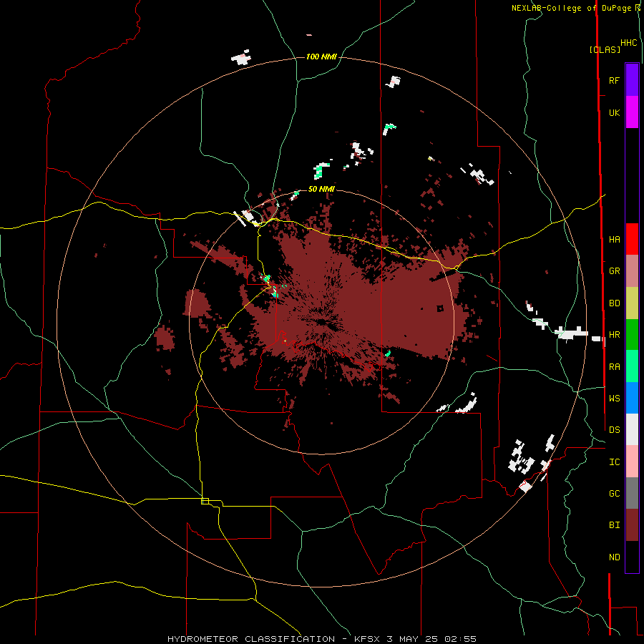Click the IC legend label
Image resolution: width=644 pixels, height=644 pixels.
614,462
